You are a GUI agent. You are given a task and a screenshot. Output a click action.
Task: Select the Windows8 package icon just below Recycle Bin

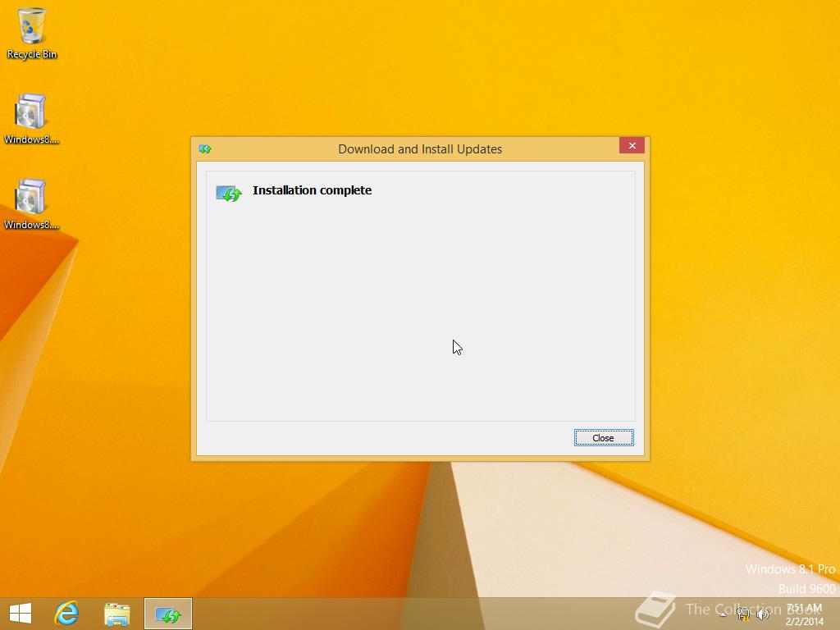pyautogui.click(x=32, y=119)
